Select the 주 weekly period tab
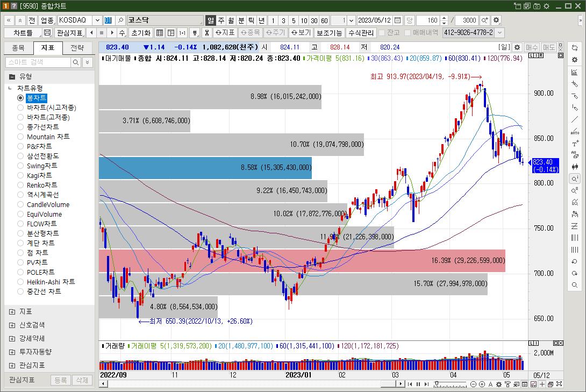This screenshot has width=586, height=392. (221, 20)
